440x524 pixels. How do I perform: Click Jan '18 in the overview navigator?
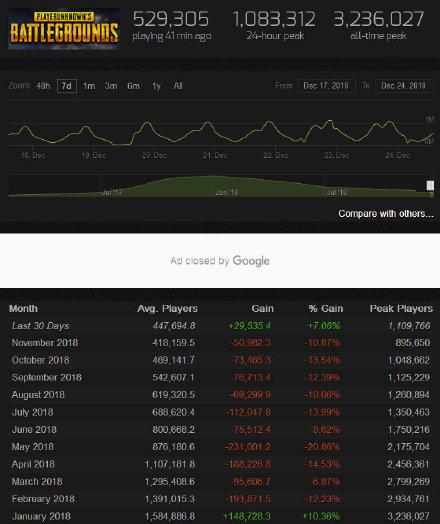coord(227,192)
